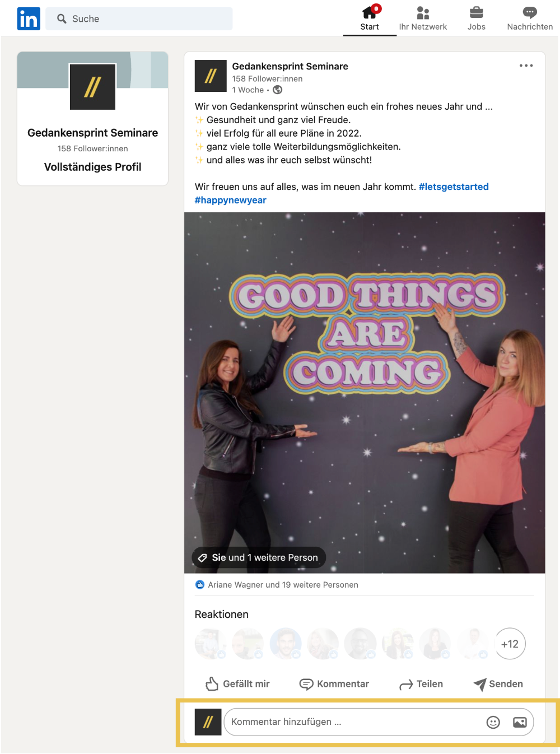Viewport: 560px width, 754px height.
Task: Like the post with Gefällt mir
Action: pos(237,683)
